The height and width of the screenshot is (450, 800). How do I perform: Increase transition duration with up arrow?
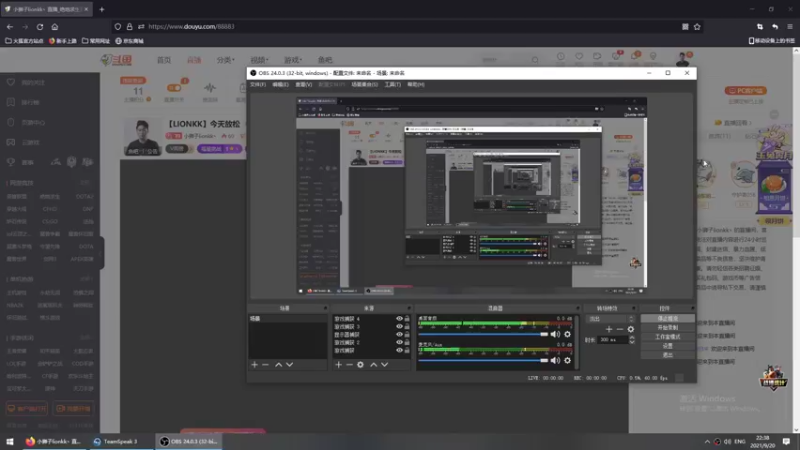(x=632, y=338)
